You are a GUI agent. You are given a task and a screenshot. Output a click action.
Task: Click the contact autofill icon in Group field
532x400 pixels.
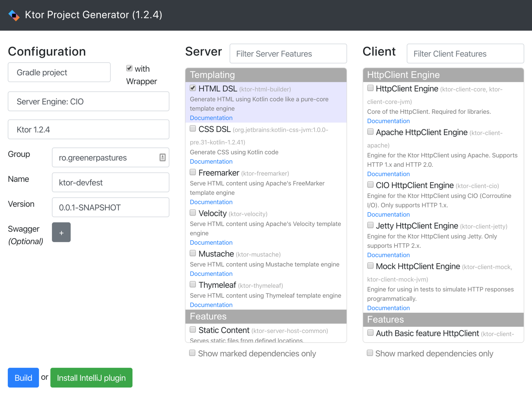pos(162,157)
